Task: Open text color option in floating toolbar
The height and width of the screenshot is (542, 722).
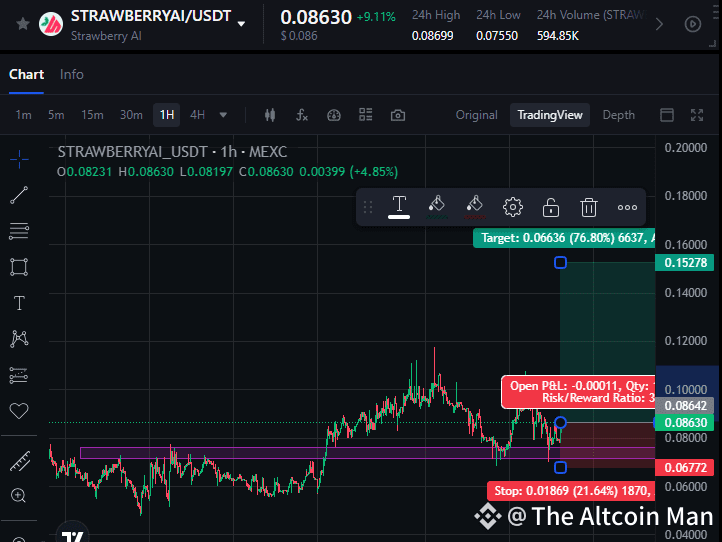Action: [399, 207]
